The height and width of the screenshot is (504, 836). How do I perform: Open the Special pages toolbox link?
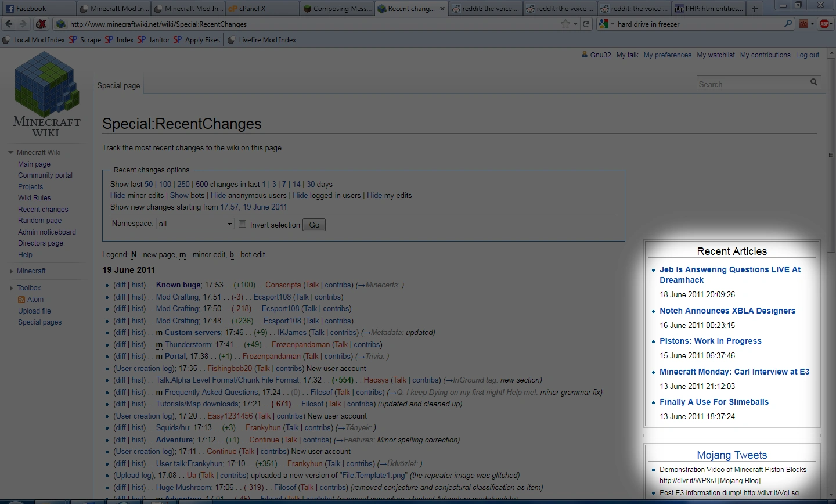39,322
